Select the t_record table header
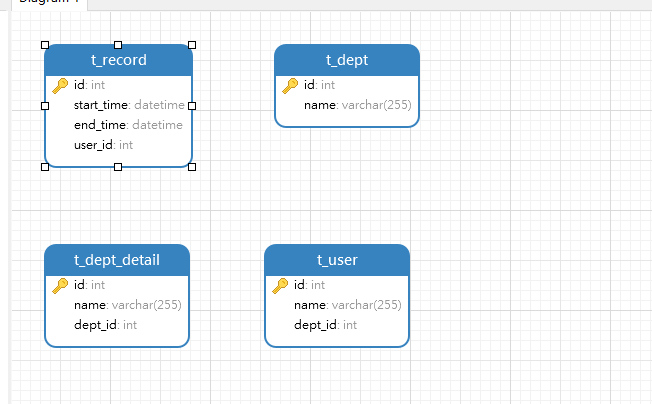Screen dimensions: 652x404 coord(118,60)
